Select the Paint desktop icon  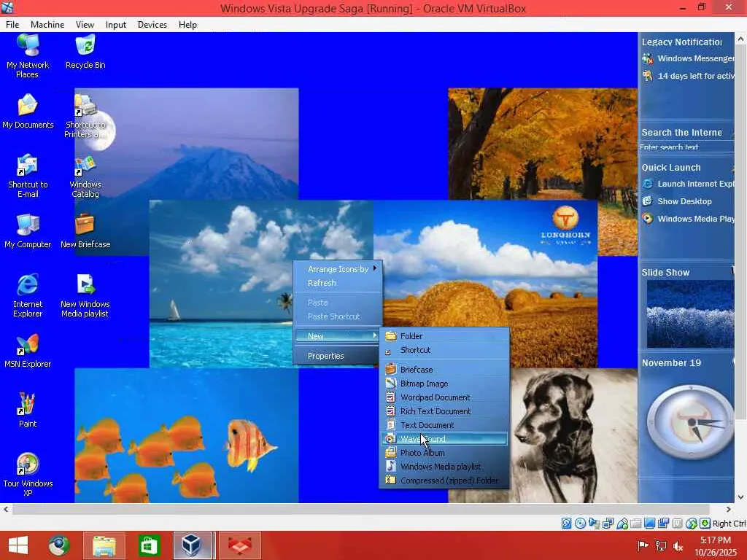pyautogui.click(x=28, y=411)
